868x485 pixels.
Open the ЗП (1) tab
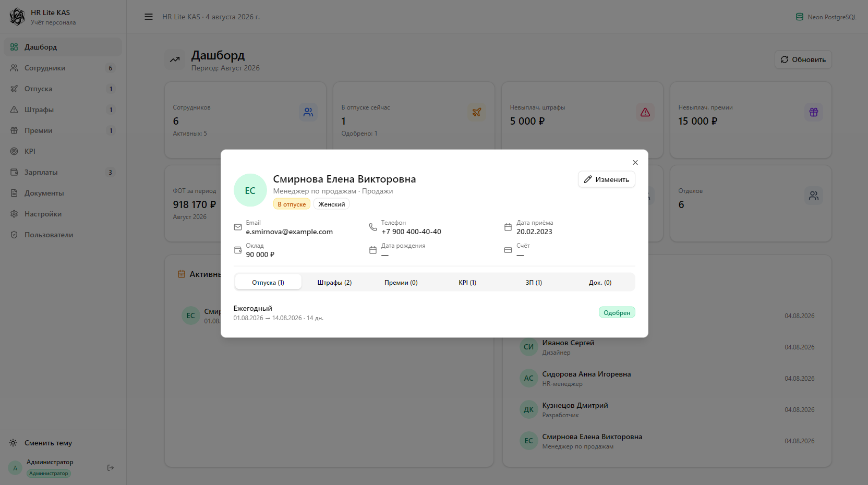click(x=534, y=282)
